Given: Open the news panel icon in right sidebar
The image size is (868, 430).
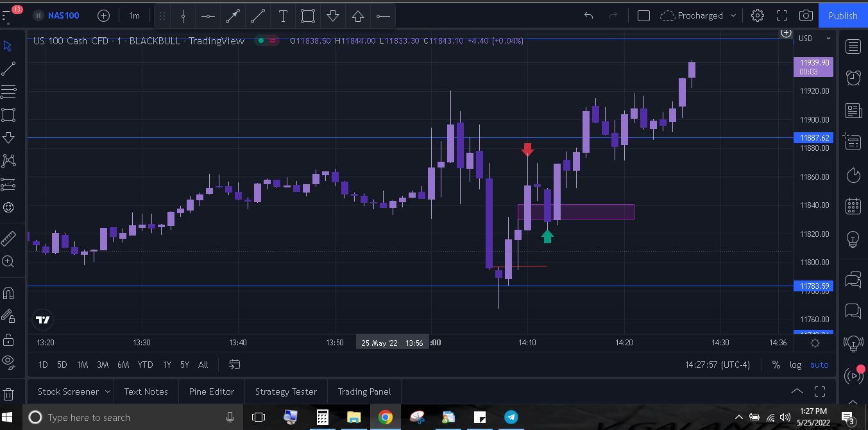Looking at the screenshot, I should tap(853, 110).
